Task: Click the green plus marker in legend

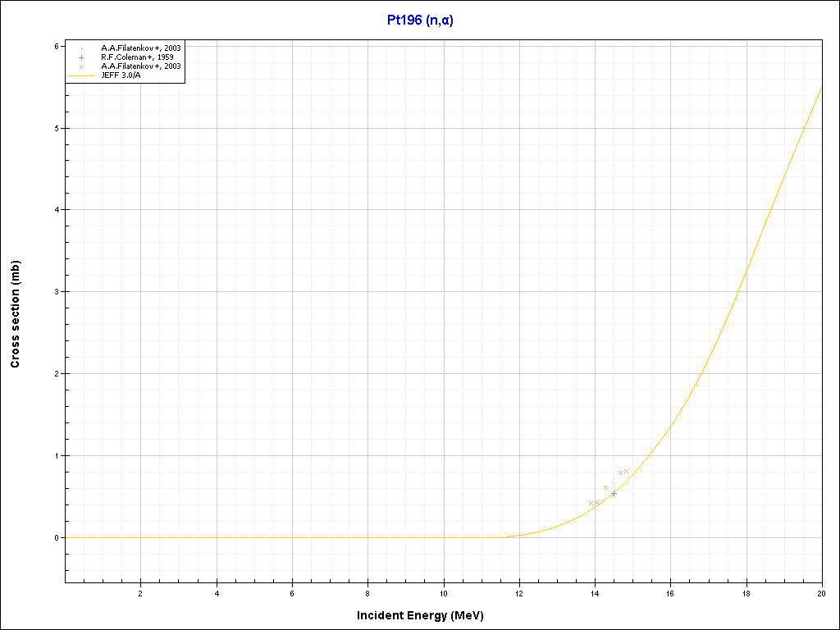Action: (82, 57)
